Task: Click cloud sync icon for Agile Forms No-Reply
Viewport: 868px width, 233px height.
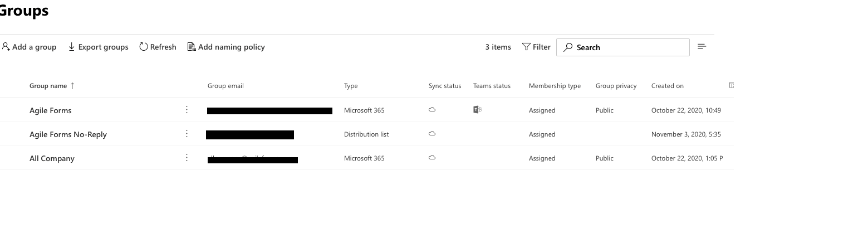Action: point(432,134)
